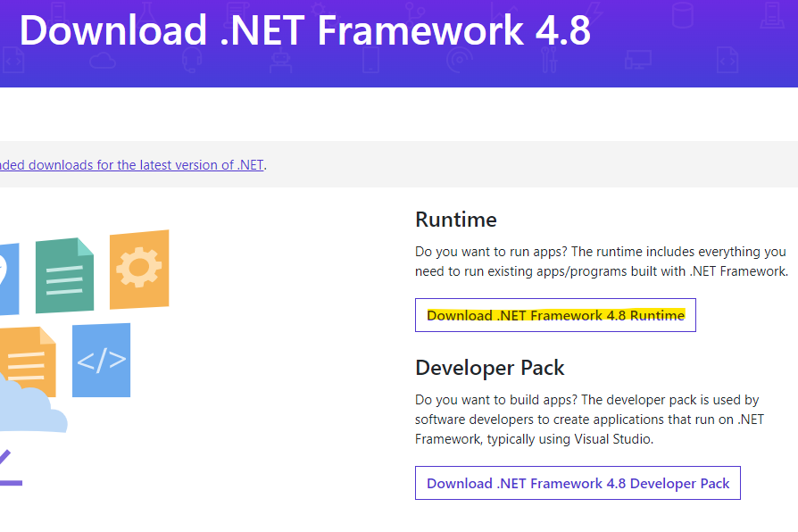Screen dimensions: 798x532
Task: Click the "Runtime" section heading
Action: (x=456, y=220)
